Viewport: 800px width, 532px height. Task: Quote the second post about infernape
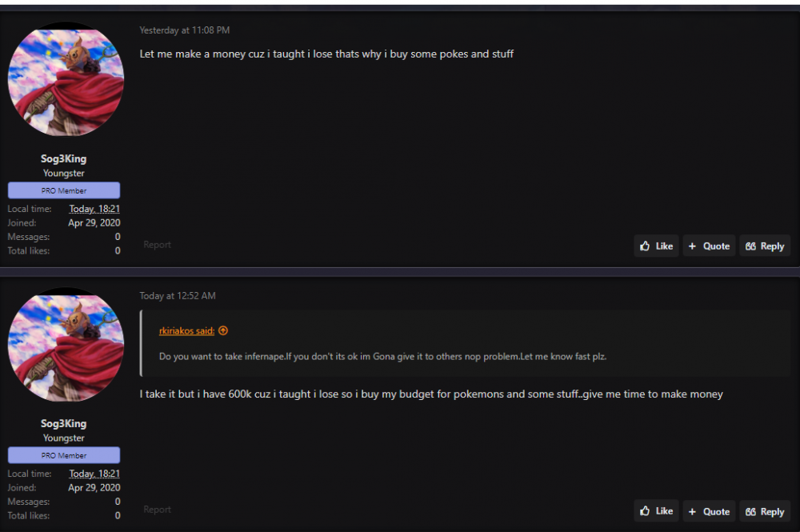(x=709, y=511)
